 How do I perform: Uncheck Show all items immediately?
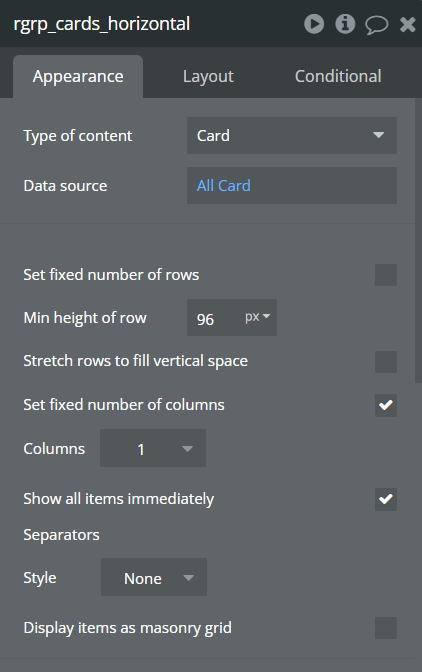pos(386,499)
